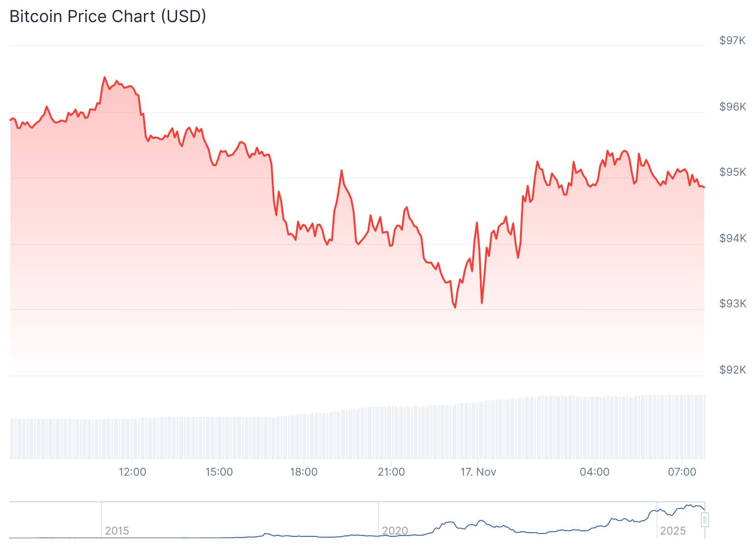The width and height of the screenshot is (756, 552).
Task: Click the highest peak of the red price line
Action: tap(104, 77)
